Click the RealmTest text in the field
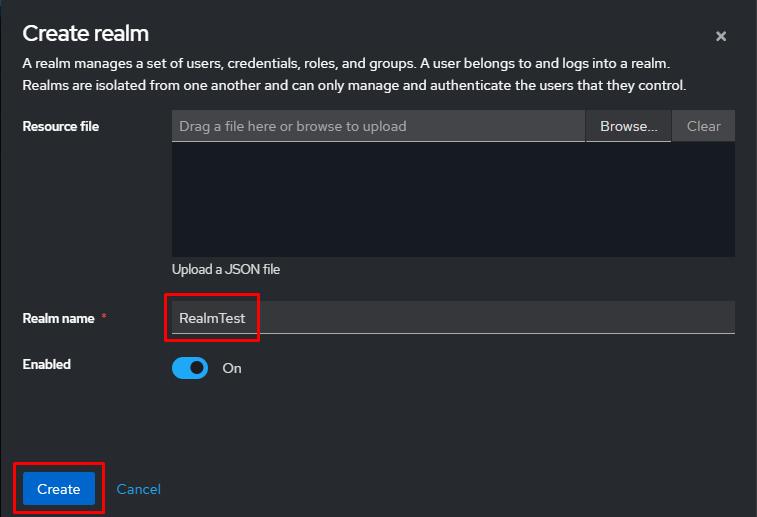This screenshot has height=517, width=757. point(212,318)
